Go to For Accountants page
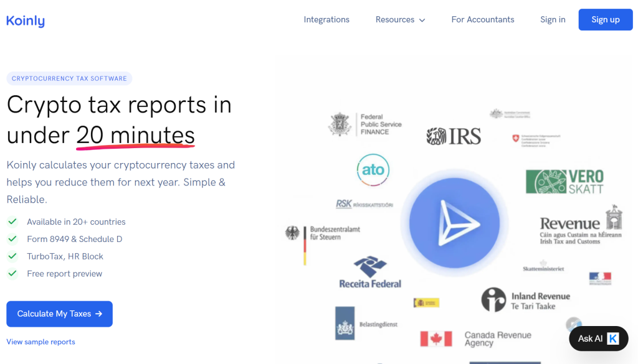 coord(483,20)
